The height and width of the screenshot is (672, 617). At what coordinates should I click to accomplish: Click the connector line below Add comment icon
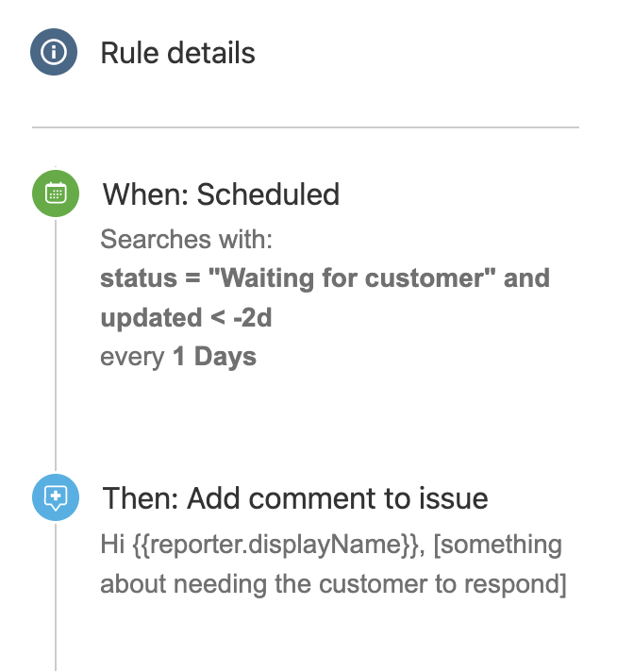[56, 597]
